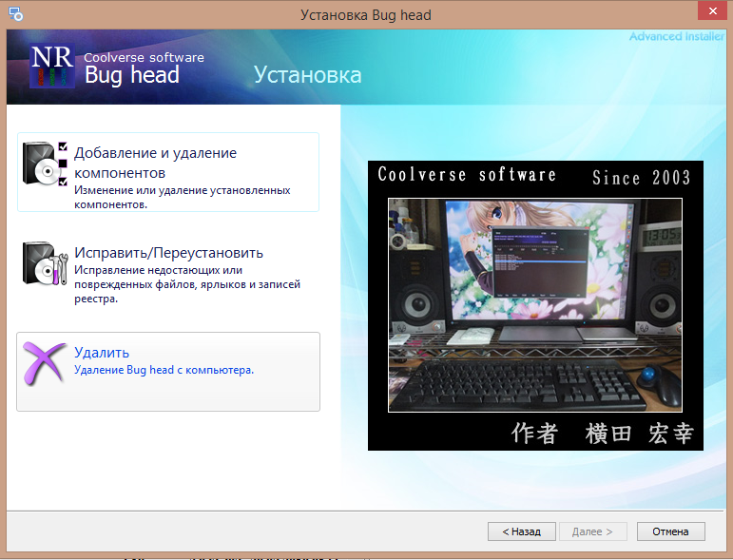
Task: Click the purple X uninstall icon
Action: tap(45, 363)
